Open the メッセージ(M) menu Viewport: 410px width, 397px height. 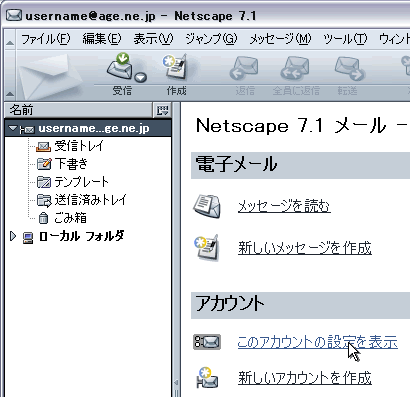tap(280, 39)
